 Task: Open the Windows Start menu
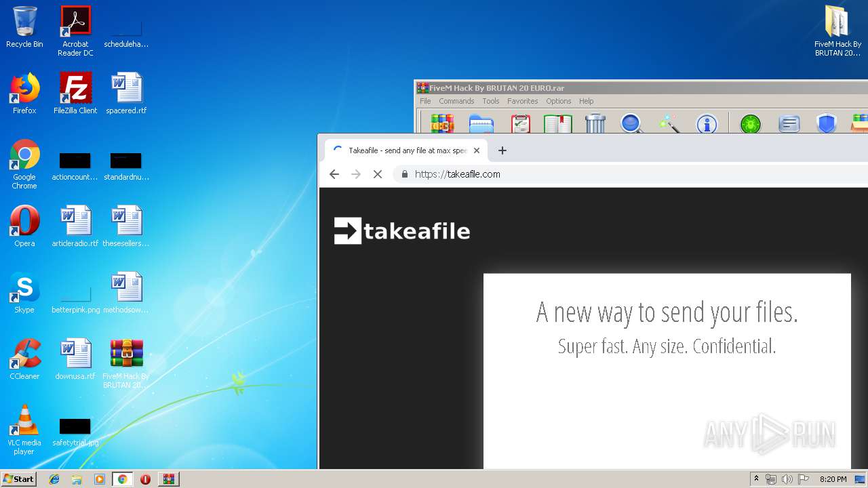click(x=18, y=479)
